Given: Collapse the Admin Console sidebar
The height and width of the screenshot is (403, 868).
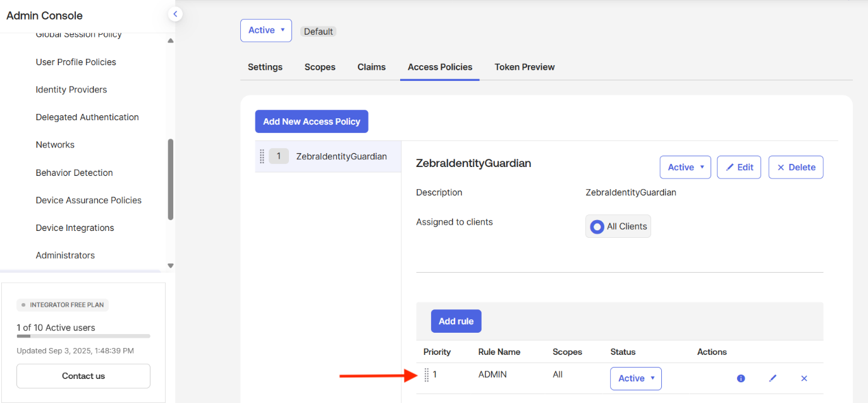Looking at the screenshot, I should click(175, 14).
